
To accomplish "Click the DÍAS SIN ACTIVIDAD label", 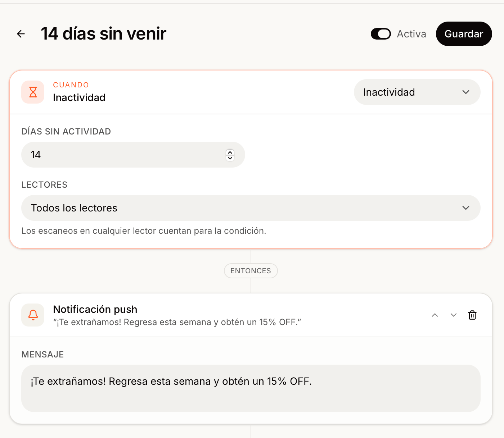I will (x=66, y=132).
